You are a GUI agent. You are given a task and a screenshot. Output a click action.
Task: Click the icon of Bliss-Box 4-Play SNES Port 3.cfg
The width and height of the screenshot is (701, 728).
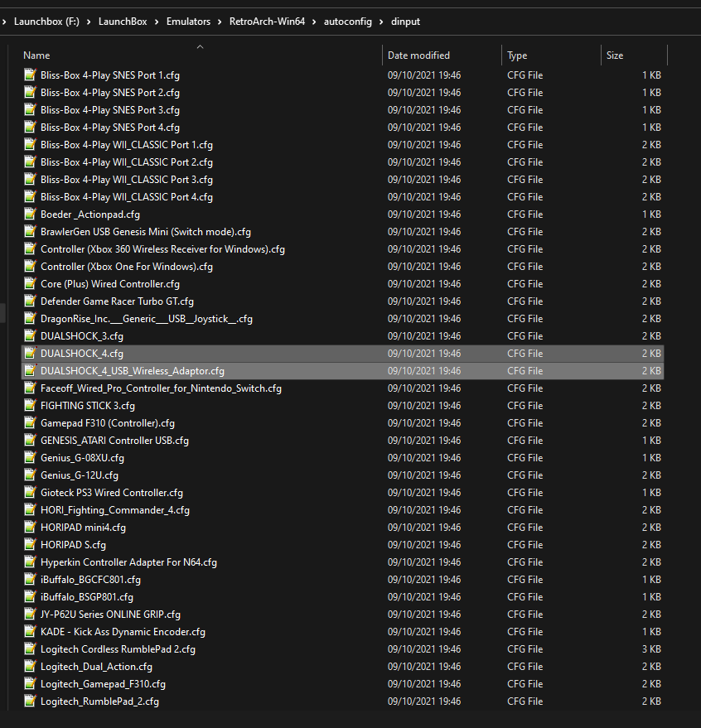(x=30, y=109)
